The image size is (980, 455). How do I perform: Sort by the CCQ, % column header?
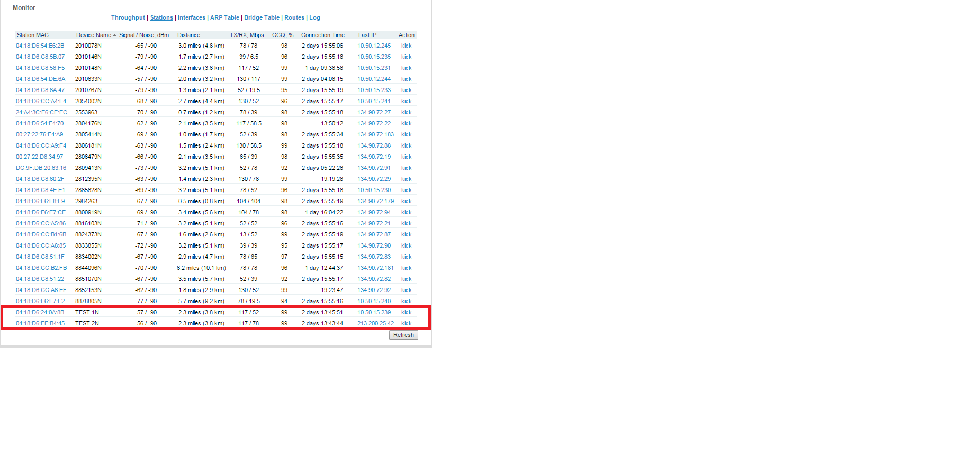pyautogui.click(x=283, y=35)
